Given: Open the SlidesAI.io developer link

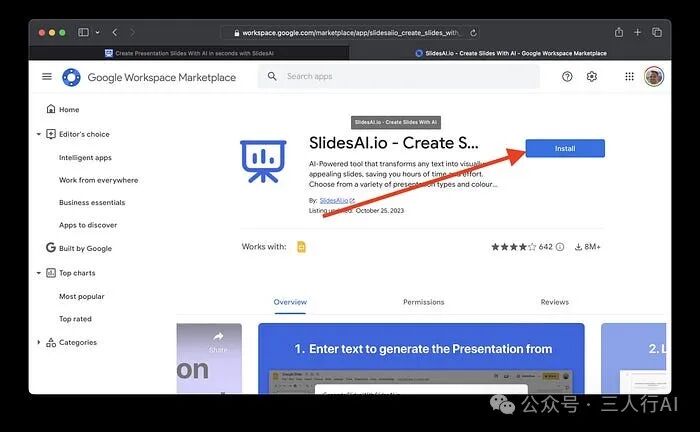Looking at the screenshot, I should tap(336, 201).
